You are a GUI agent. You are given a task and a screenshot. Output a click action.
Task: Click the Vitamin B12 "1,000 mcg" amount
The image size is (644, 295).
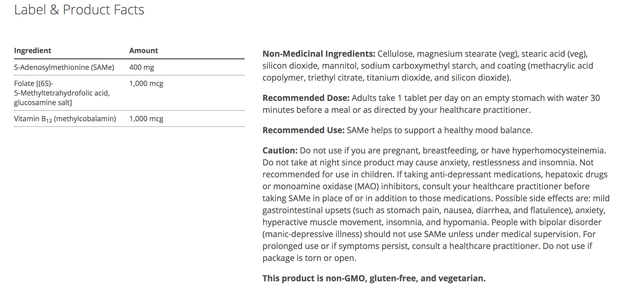tap(146, 119)
